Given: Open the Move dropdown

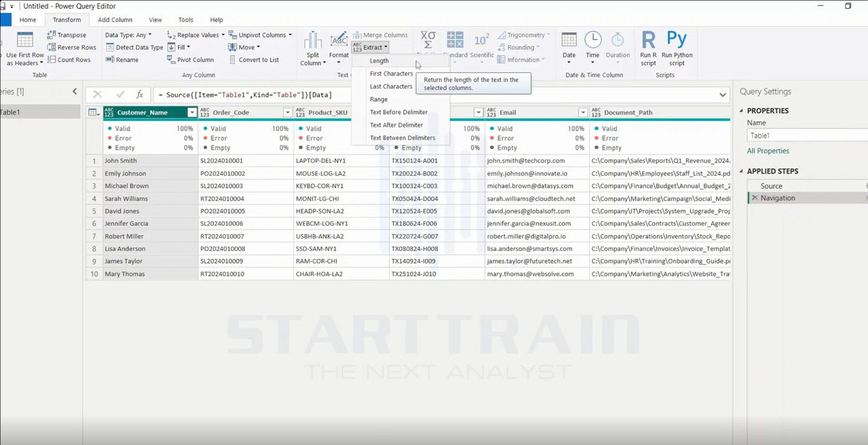Looking at the screenshot, I should coord(244,47).
